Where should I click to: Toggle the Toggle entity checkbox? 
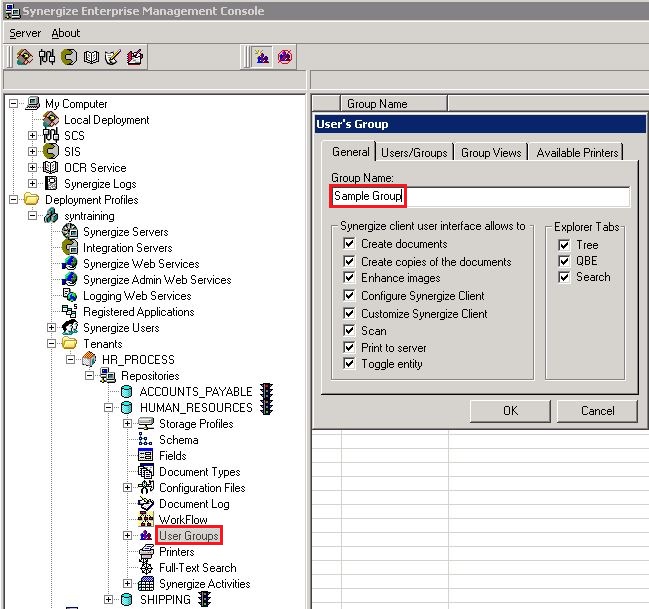[x=349, y=363]
